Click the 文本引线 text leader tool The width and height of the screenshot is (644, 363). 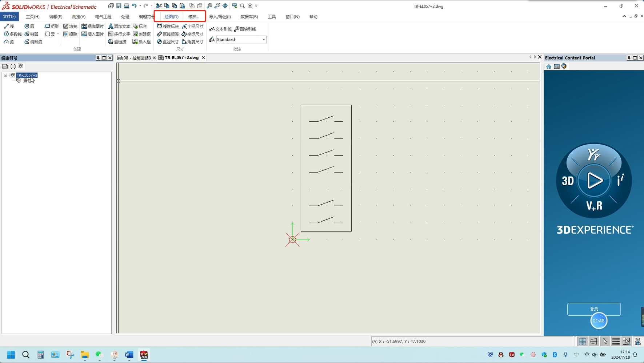[220, 29]
